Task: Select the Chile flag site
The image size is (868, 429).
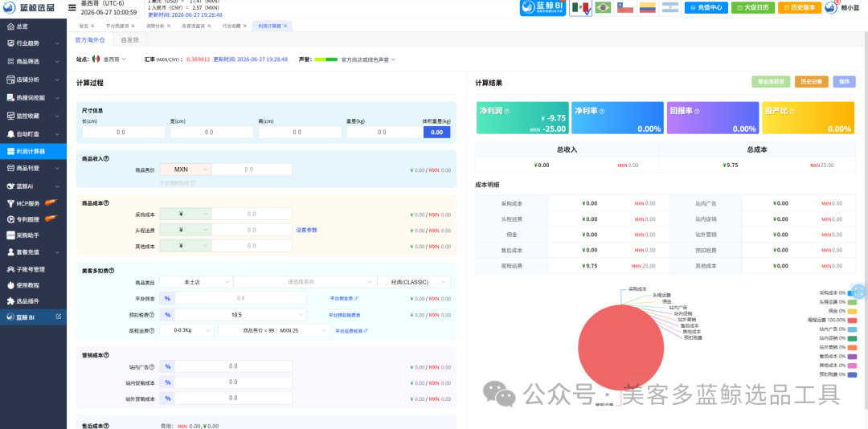Action: [x=625, y=8]
